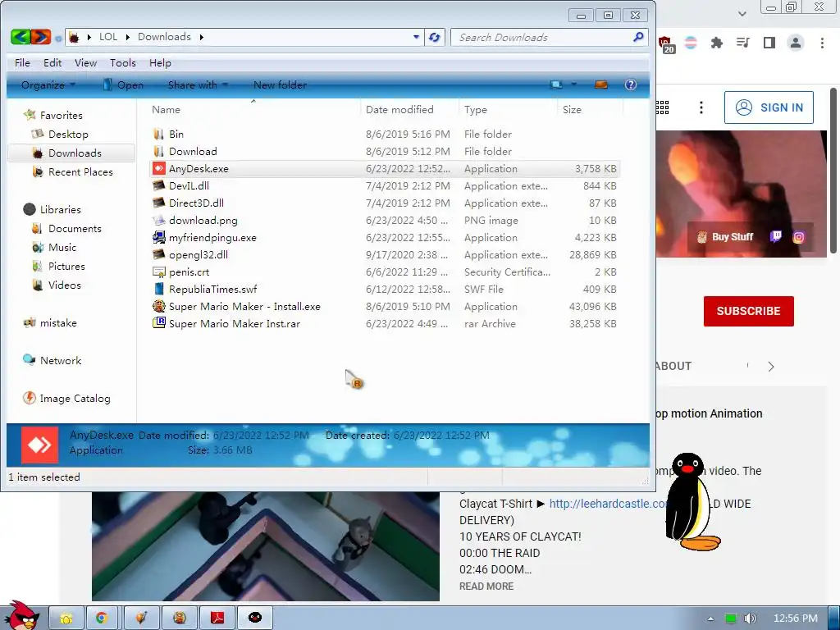Open the Help menu
840x630 pixels.
tap(160, 62)
